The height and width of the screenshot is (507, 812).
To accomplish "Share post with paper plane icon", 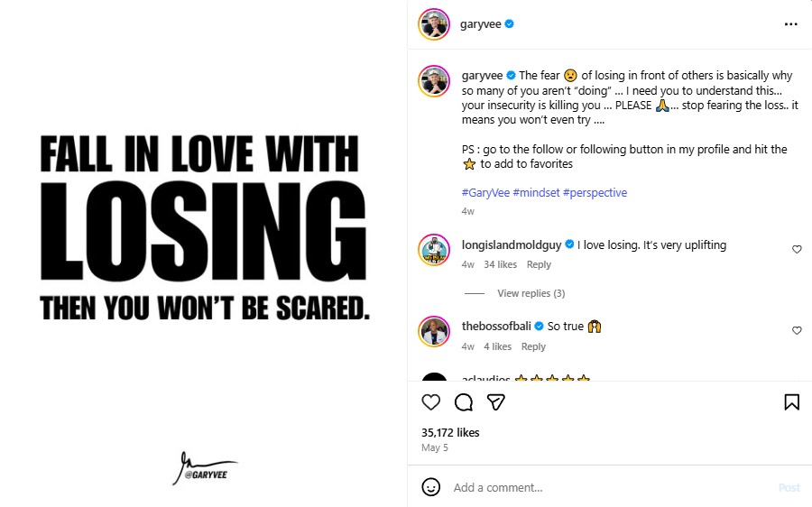I will tap(495, 402).
